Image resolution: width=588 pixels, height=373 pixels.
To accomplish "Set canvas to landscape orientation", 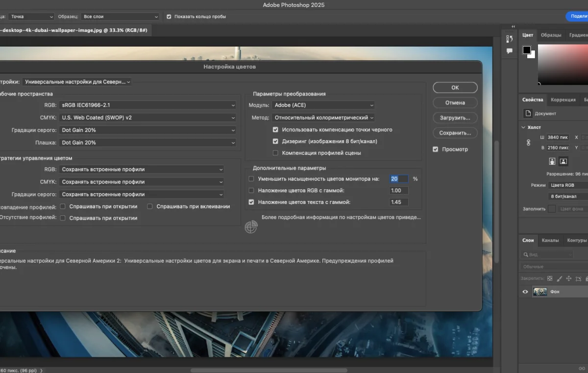I will [563, 161].
